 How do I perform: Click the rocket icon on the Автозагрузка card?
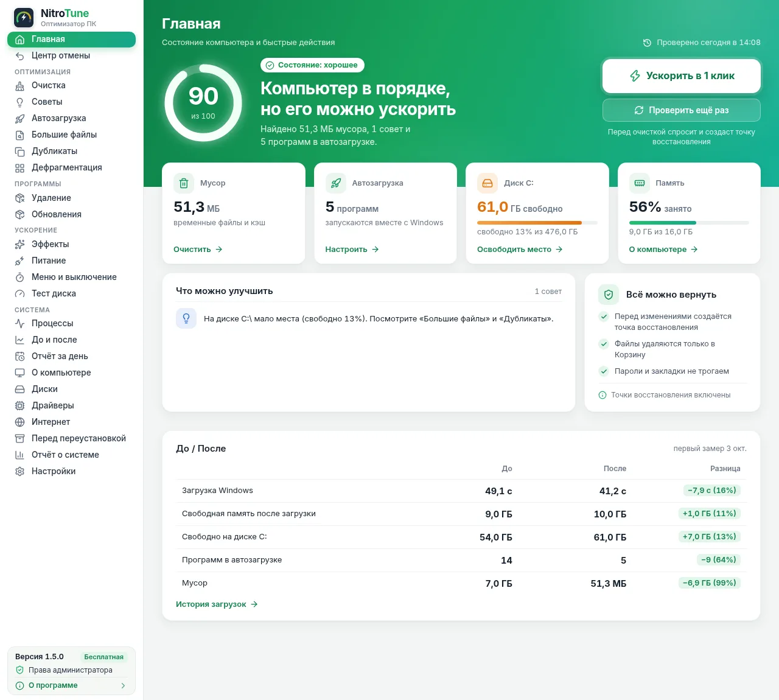[x=335, y=183]
